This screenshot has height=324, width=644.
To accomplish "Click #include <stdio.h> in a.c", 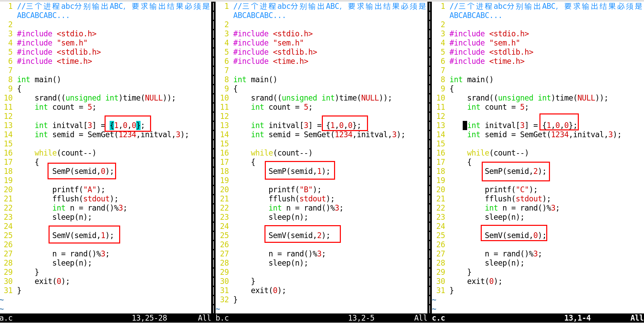I will [57, 34].
